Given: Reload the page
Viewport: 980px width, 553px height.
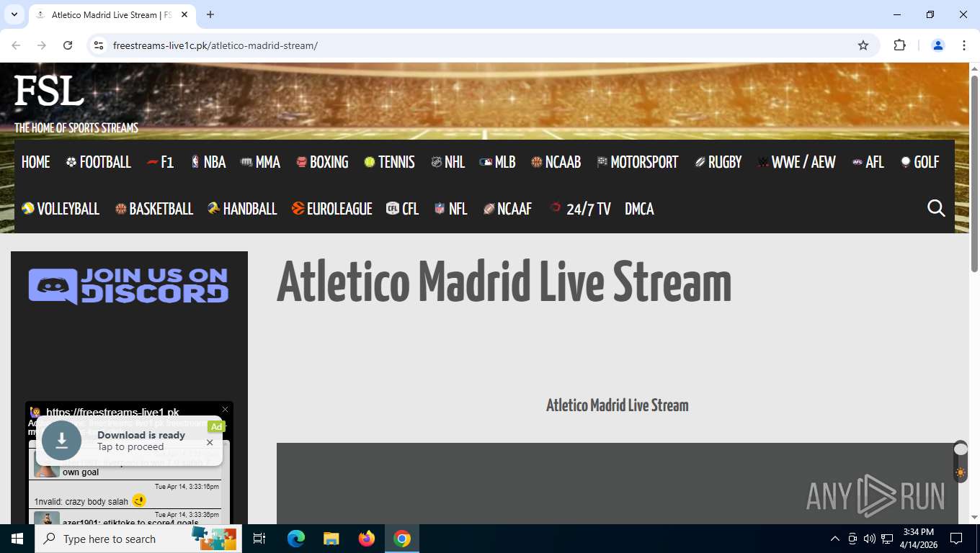Looking at the screenshot, I should tap(68, 45).
